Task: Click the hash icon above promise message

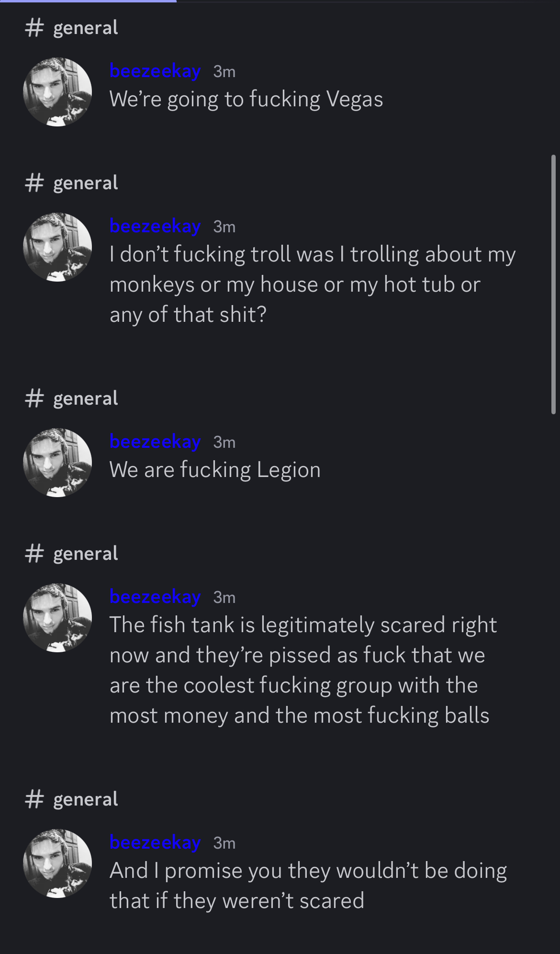Action: pos(34,799)
